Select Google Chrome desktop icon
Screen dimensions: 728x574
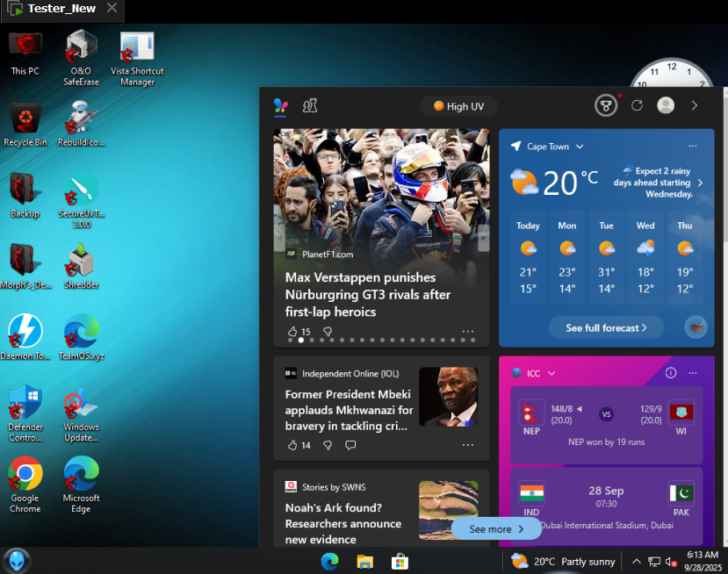point(25,484)
